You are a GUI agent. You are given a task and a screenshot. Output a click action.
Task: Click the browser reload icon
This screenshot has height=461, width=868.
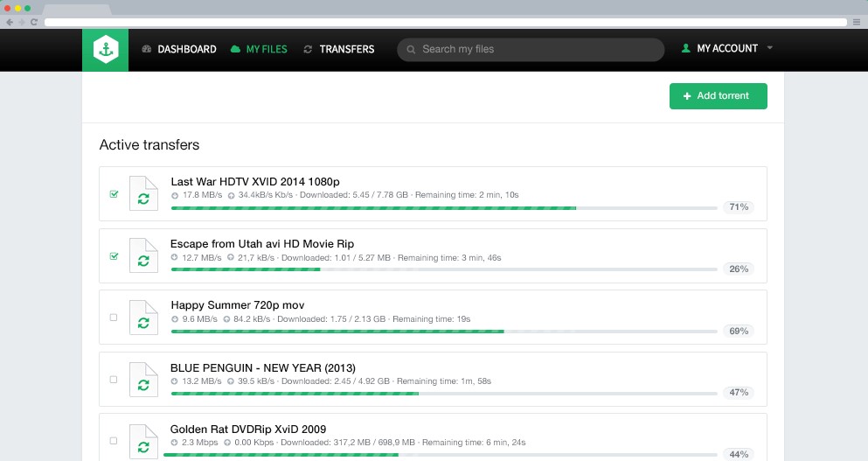click(34, 22)
